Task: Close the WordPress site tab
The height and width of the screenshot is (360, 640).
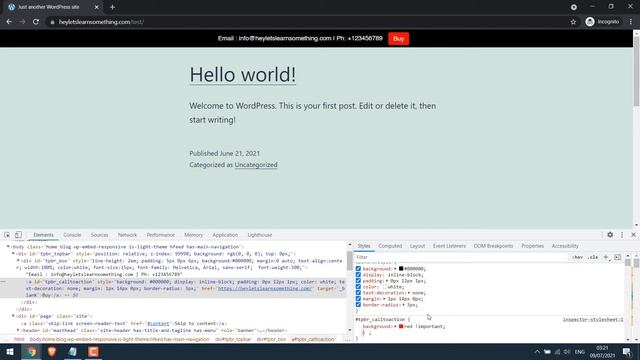Action: 96,7
